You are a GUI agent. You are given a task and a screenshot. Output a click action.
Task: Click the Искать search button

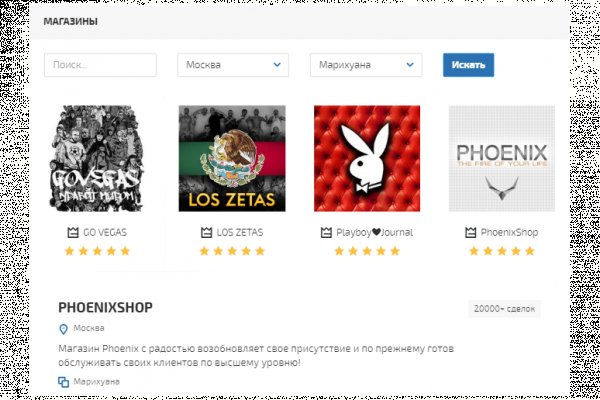(x=468, y=65)
